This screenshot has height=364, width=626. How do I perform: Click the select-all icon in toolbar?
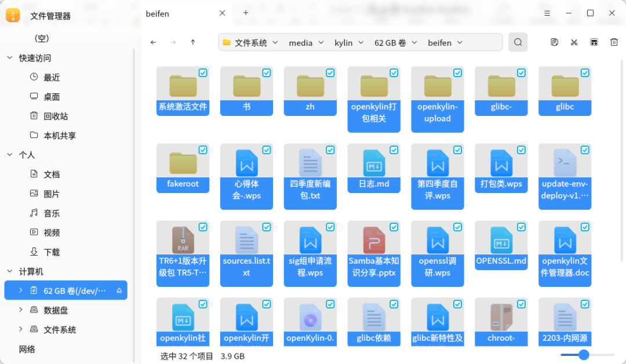594,42
